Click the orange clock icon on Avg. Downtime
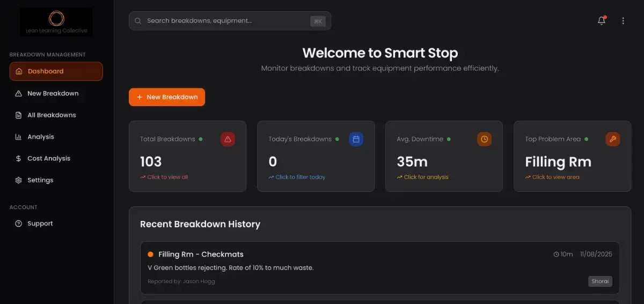The height and width of the screenshot is (304, 644). (484, 139)
